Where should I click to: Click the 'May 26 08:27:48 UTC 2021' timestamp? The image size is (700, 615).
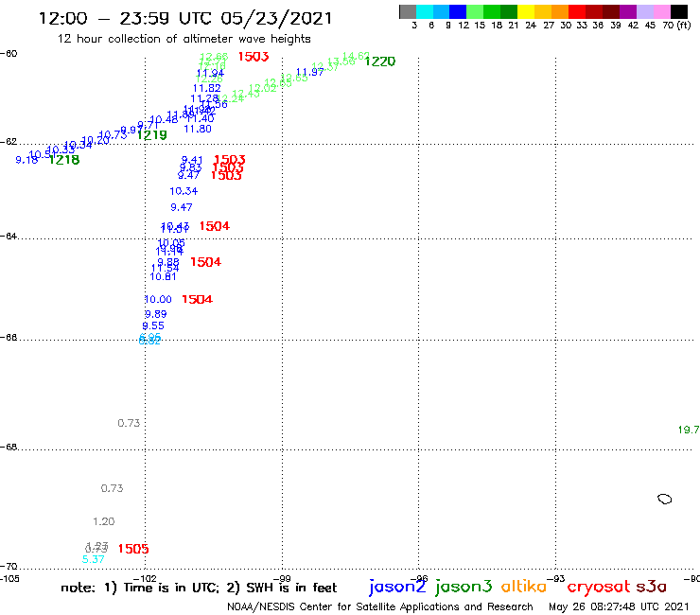[x=619, y=606]
